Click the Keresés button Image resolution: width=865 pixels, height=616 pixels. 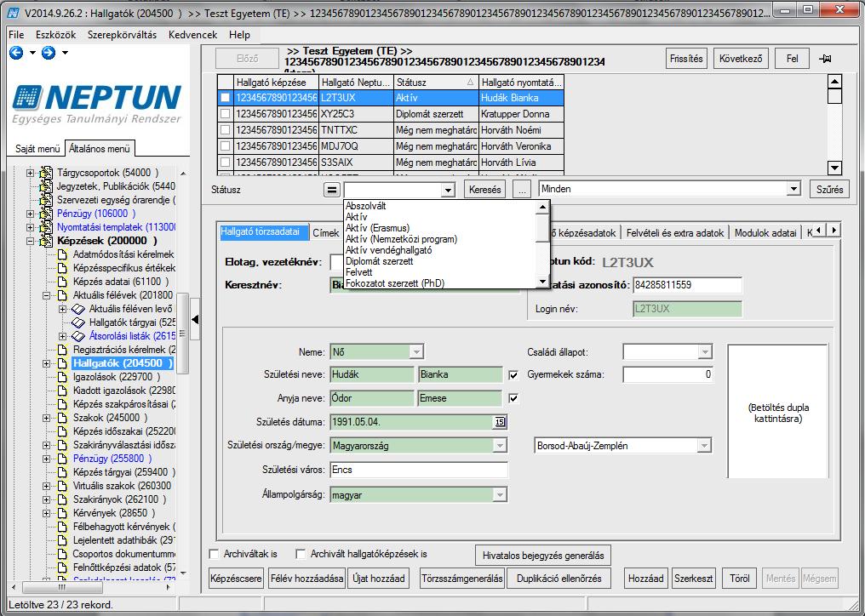(485, 190)
